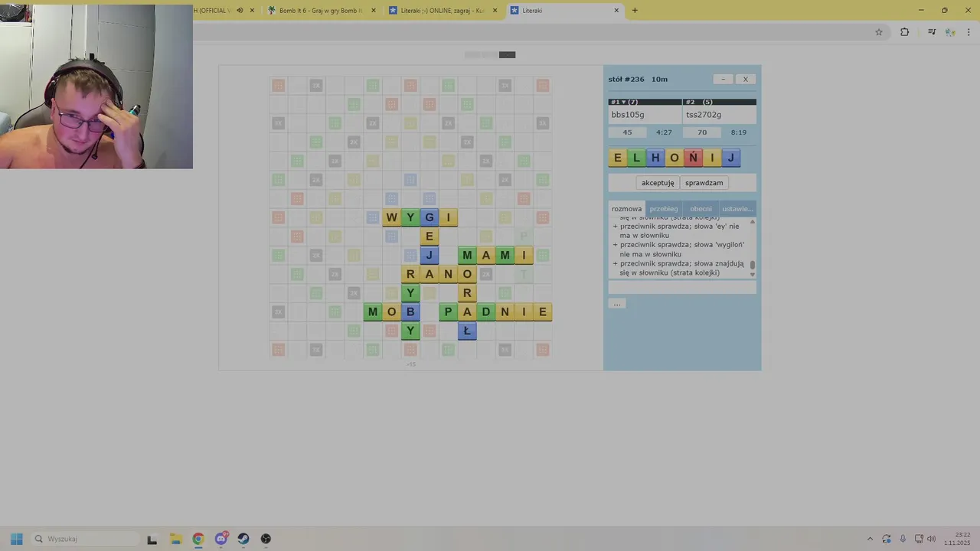
Task: Pick the E tile from the rack
Action: click(x=618, y=158)
